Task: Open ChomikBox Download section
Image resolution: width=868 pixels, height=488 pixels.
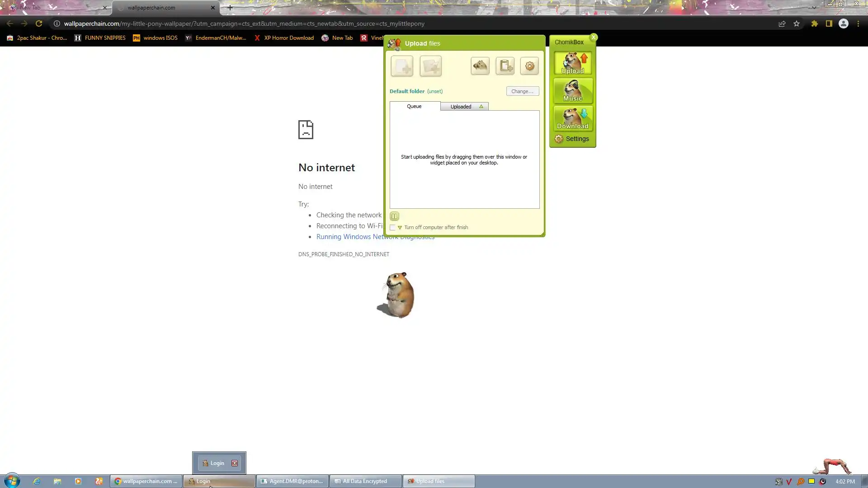Action: click(x=573, y=118)
